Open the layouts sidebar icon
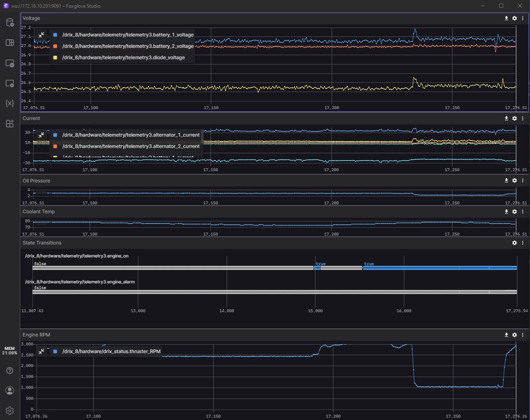 10,43
